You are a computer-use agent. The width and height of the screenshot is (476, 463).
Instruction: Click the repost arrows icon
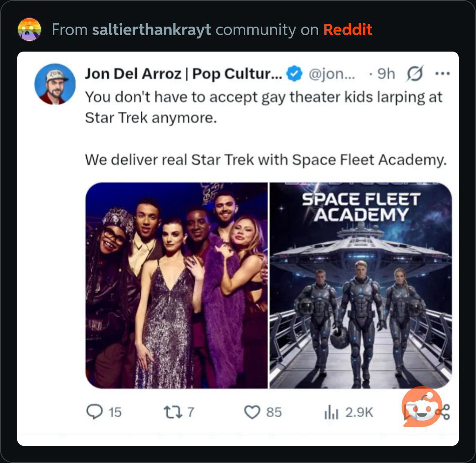[172, 412]
